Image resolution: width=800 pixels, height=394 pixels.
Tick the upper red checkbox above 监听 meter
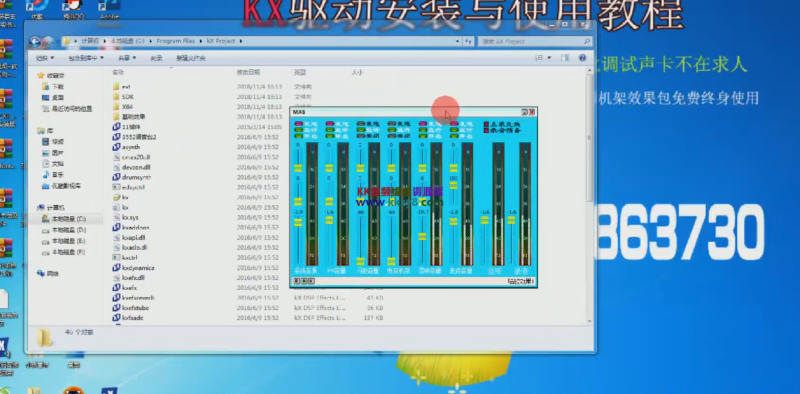click(487, 124)
